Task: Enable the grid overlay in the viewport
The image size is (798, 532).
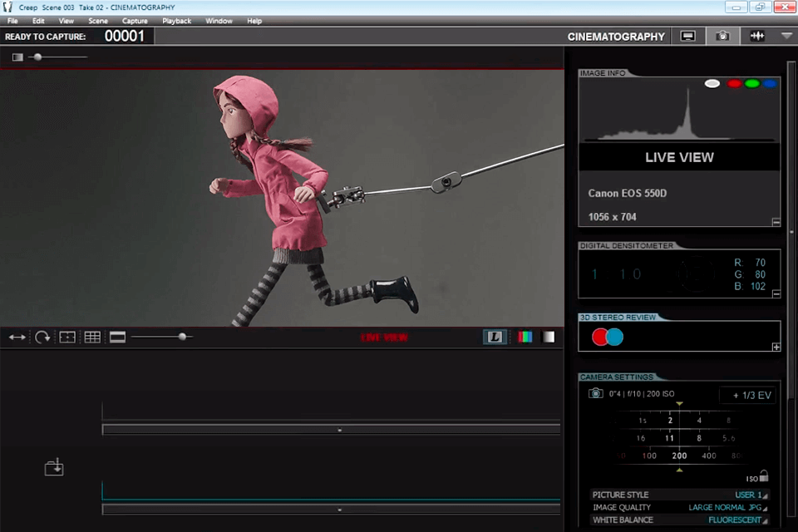Action: 92,337
